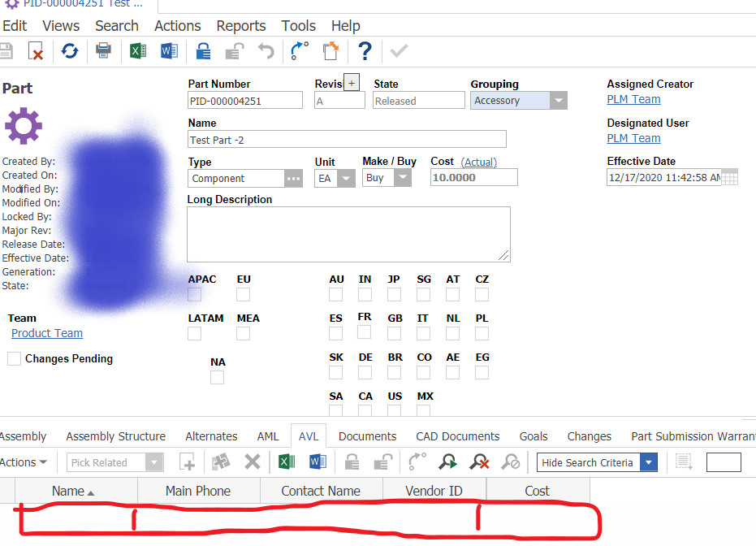Click the Long Description text area
Image resolution: width=756 pixels, height=546 pixels.
point(348,234)
